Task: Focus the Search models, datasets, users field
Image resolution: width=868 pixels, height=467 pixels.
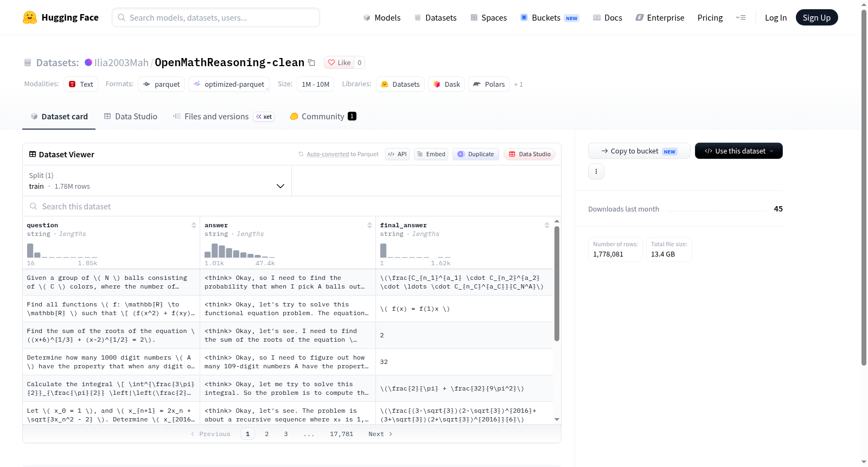Action: coord(216,17)
